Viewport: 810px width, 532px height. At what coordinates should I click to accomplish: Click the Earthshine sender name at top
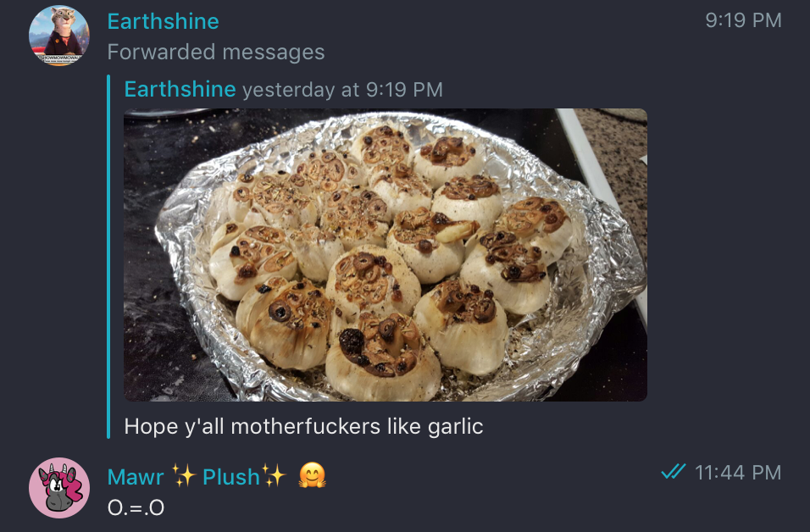click(164, 21)
